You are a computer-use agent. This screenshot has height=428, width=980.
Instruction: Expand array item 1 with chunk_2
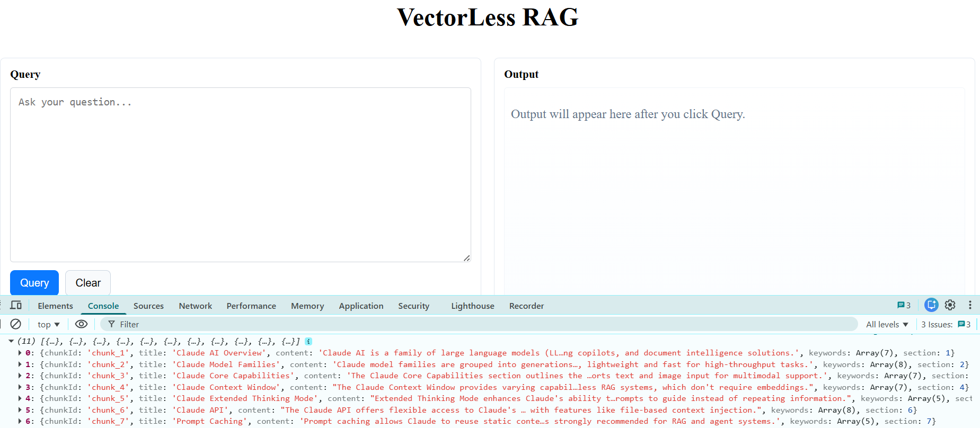(20, 364)
